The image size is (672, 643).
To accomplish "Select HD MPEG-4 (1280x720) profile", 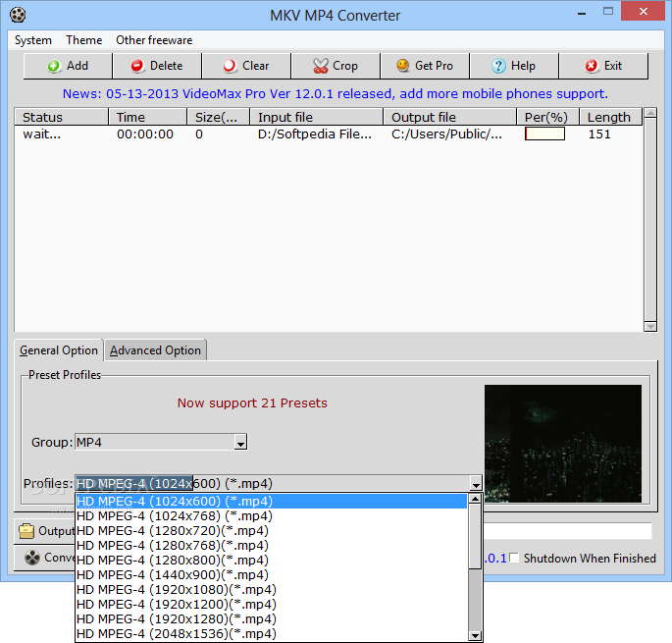I will point(272,531).
